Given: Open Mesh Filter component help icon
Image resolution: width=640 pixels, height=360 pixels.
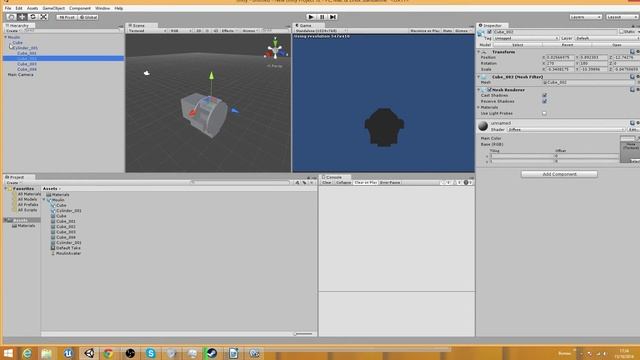Looking at the screenshot, I should tap(632, 77).
